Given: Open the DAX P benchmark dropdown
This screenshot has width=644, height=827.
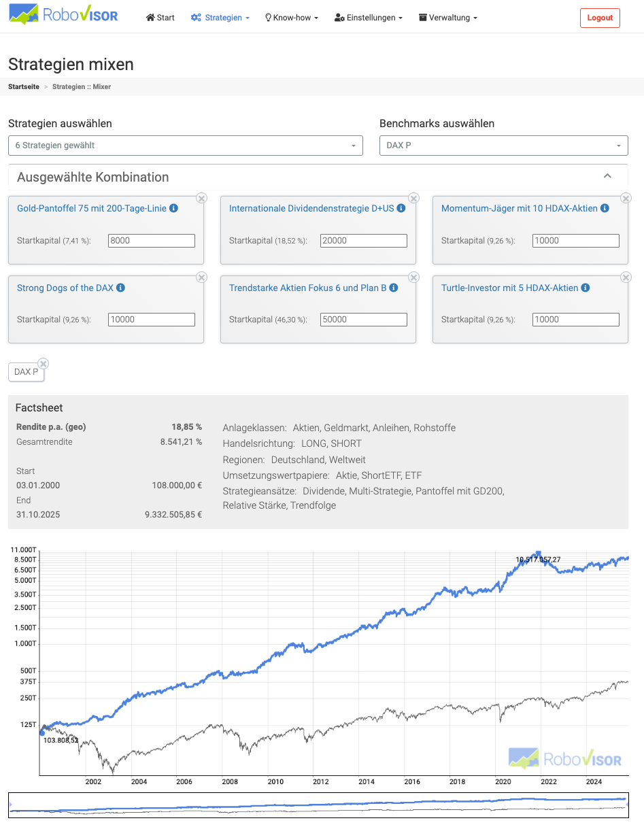Looking at the screenshot, I should tap(503, 146).
